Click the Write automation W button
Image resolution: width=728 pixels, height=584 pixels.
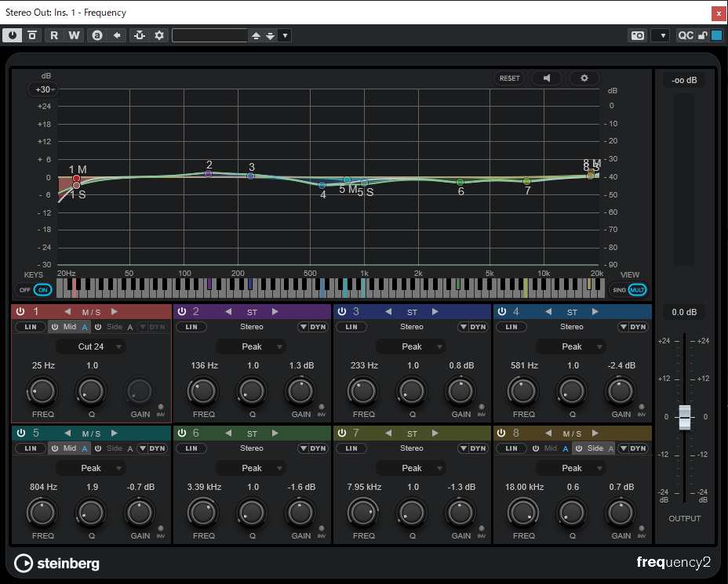[74, 35]
